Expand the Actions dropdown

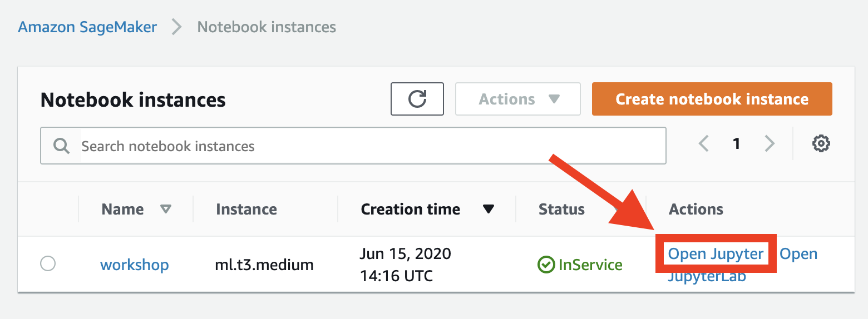click(518, 99)
